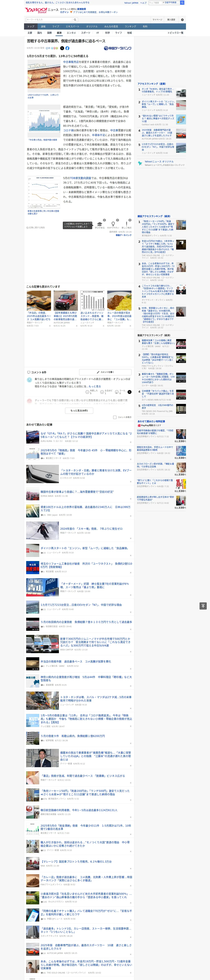Screen dimensions: 210x980
Task: Share the article on Facebook
Action: pos(67,48)
